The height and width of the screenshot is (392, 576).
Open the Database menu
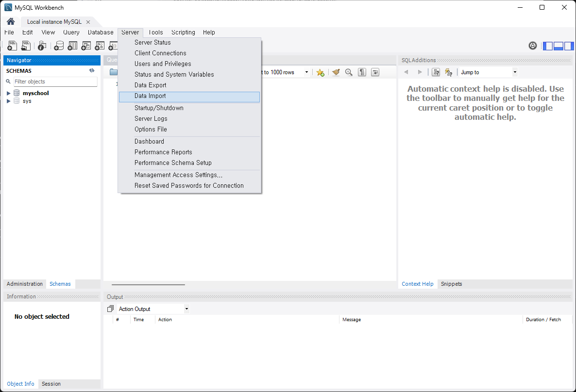[x=101, y=33]
